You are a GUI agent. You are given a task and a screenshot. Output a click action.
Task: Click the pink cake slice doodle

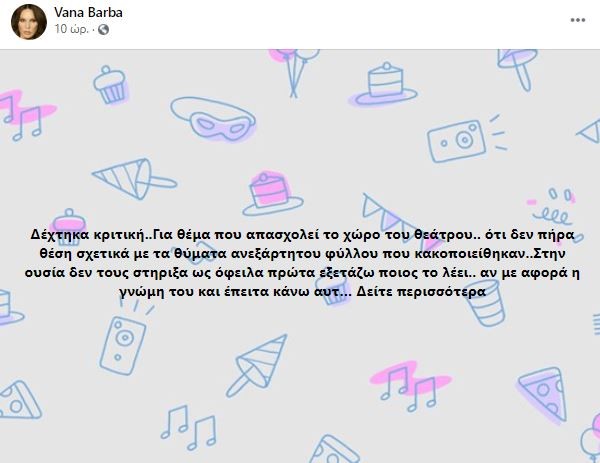pos(272,193)
